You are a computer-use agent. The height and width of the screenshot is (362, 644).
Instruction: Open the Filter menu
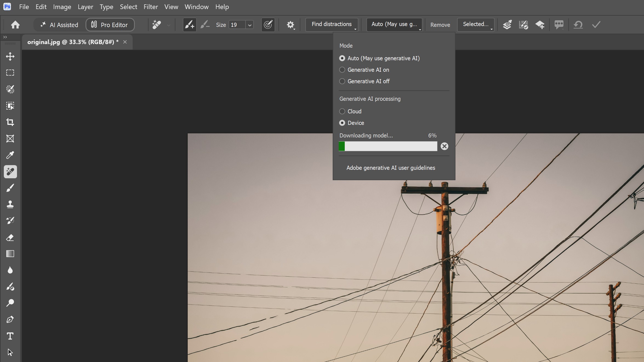(x=151, y=7)
